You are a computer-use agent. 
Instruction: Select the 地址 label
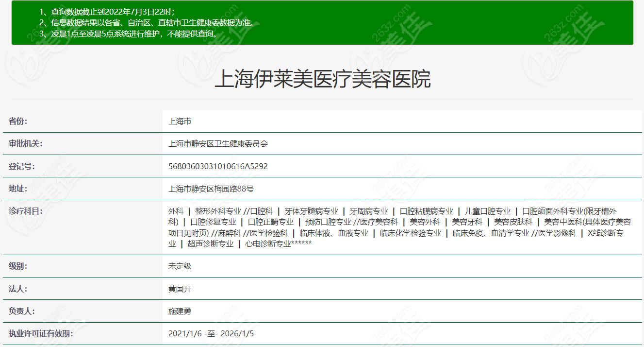pyautogui.click(x=18, y=189)
